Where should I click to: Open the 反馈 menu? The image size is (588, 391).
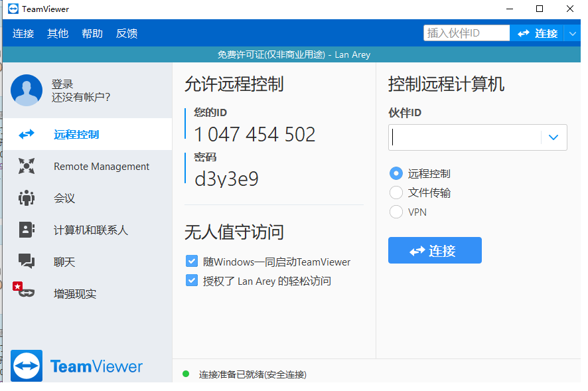[x=127, y=33]
